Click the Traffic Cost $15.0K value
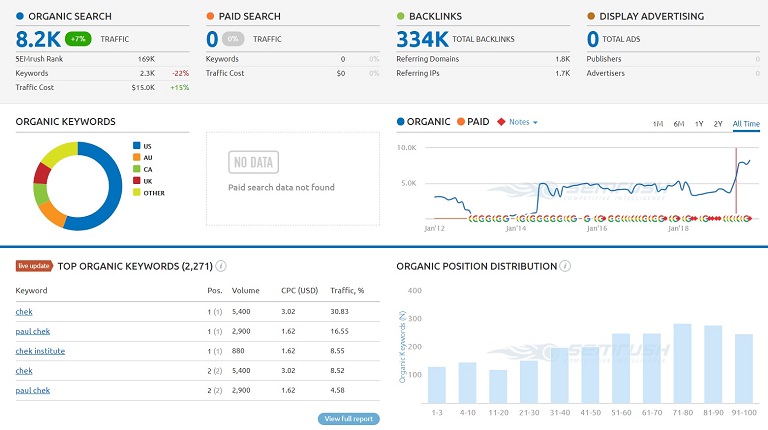768x430 pixels. (x=143, y=87)
